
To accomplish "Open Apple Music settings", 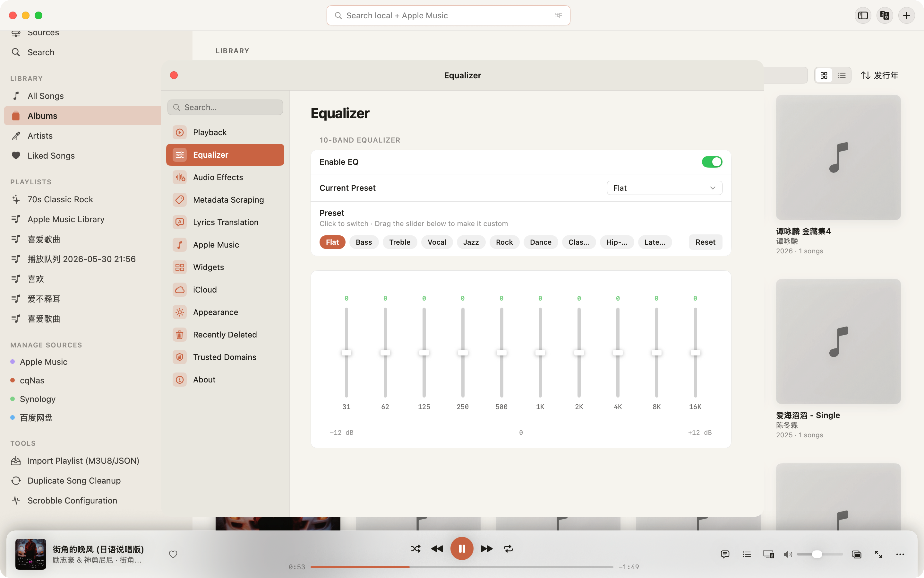I will tap(225, 245).
